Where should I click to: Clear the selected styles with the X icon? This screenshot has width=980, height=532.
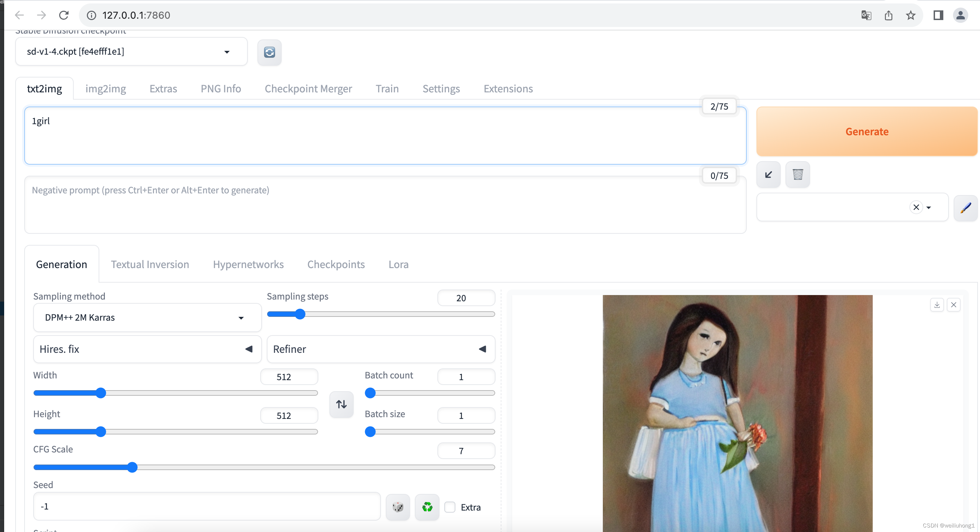click(x=916, y=207)
